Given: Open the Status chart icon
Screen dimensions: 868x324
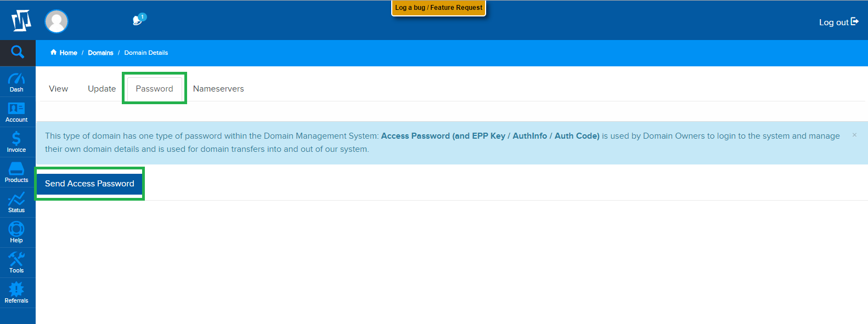Looking at the screenshot, I should [16, 202].
